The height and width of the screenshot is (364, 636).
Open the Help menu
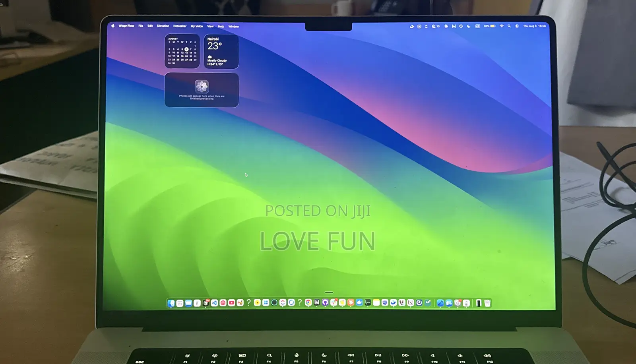pos(221,27)
